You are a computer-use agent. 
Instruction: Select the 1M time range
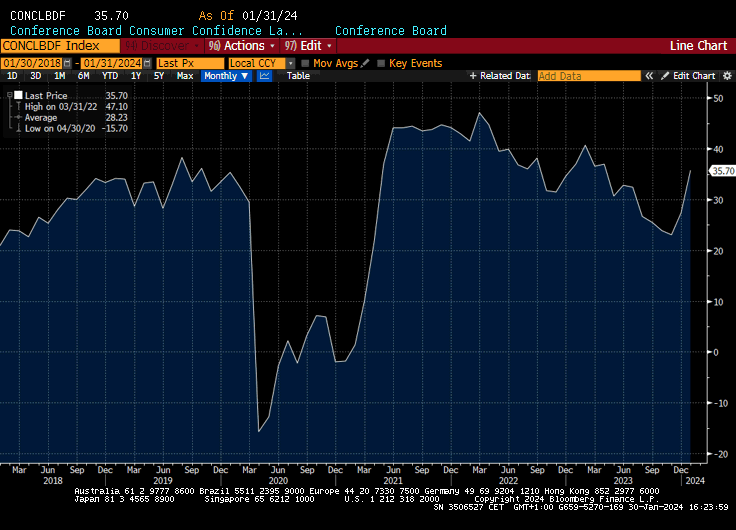tap(60, 76)
